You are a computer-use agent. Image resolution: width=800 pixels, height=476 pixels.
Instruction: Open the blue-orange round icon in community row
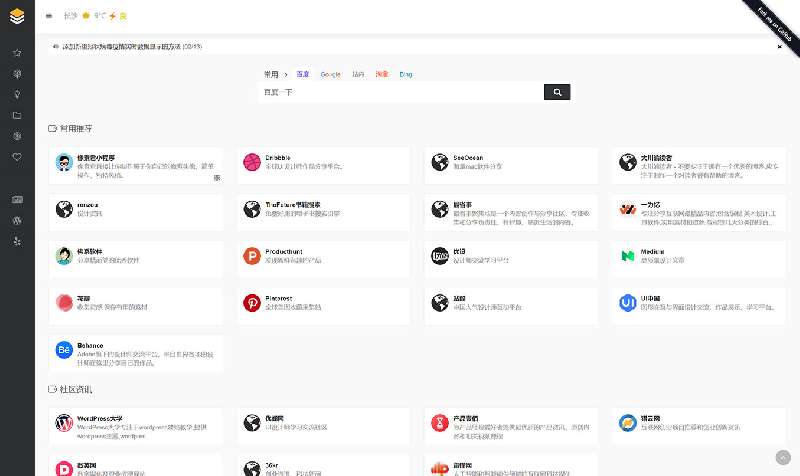(628, 423)
